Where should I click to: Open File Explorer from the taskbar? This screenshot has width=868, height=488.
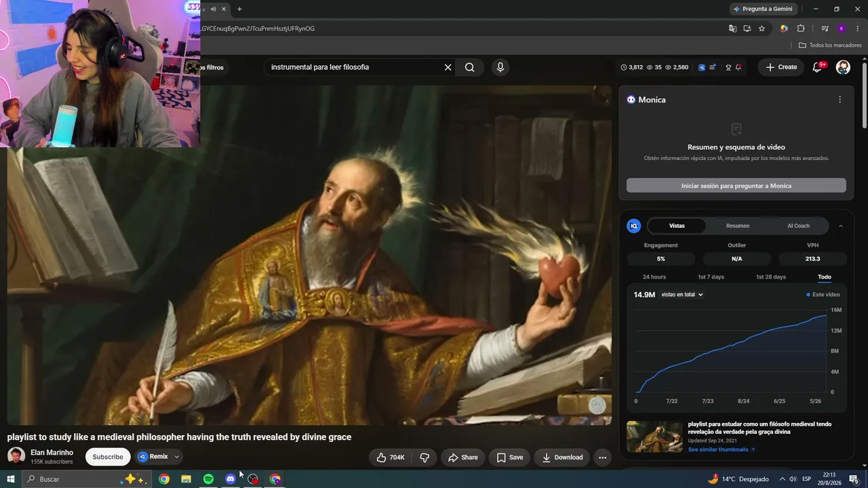(186, 479)
